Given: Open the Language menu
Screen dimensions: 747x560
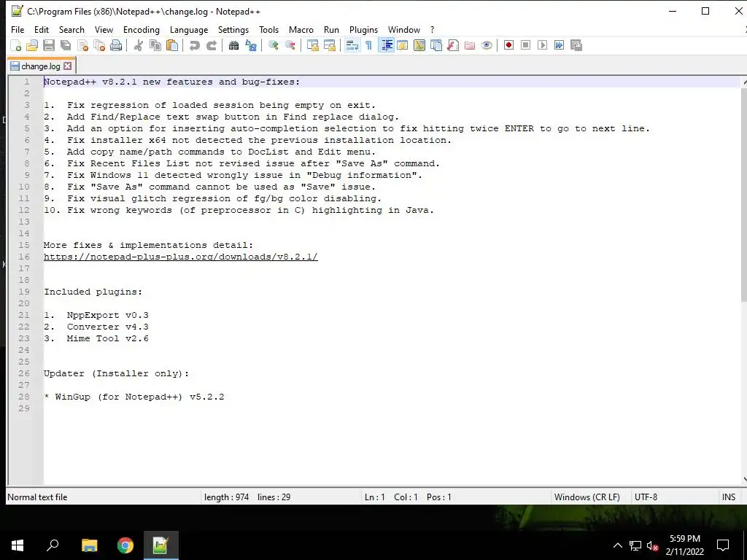Looking at the screenshot, I should click(x=189, y=29).
